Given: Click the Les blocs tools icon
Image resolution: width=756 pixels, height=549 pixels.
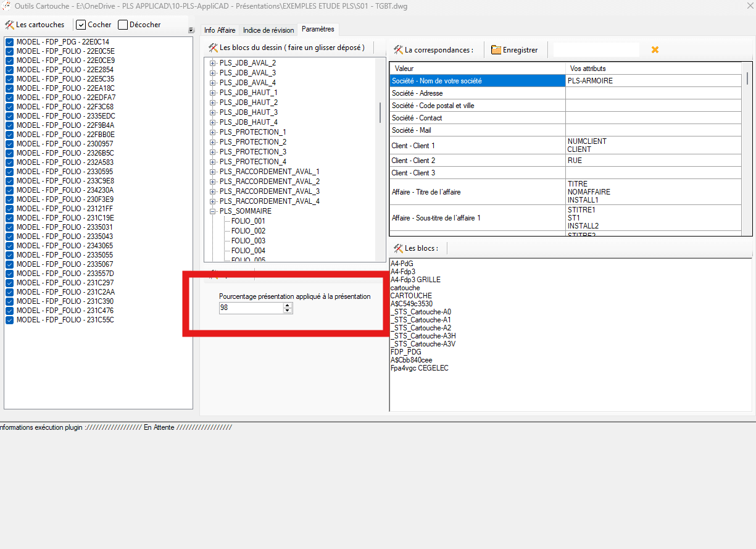Looking at the screenshot, I should [x=398, y=248].
